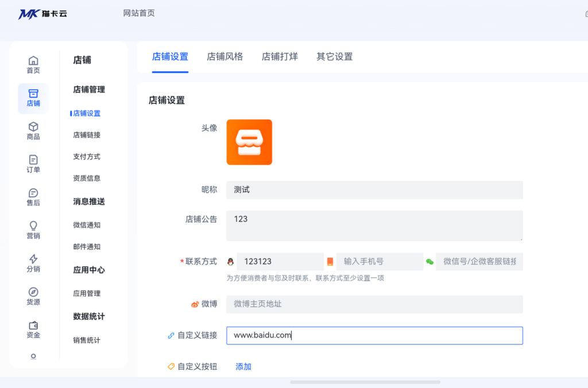Select the 店铺 store sidebar icon
The width and height of the screenshot is (588, 388).
click(x=33, y=98)
